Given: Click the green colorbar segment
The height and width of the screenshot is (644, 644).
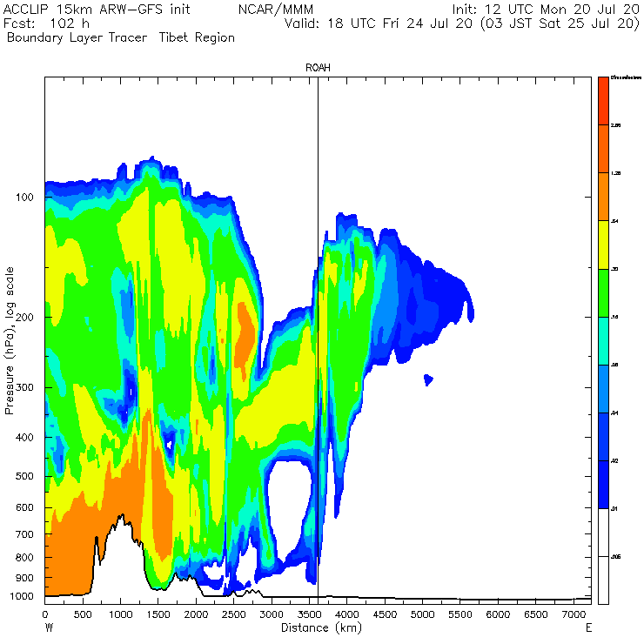Looking at the screenshot, I should [603, 292].
